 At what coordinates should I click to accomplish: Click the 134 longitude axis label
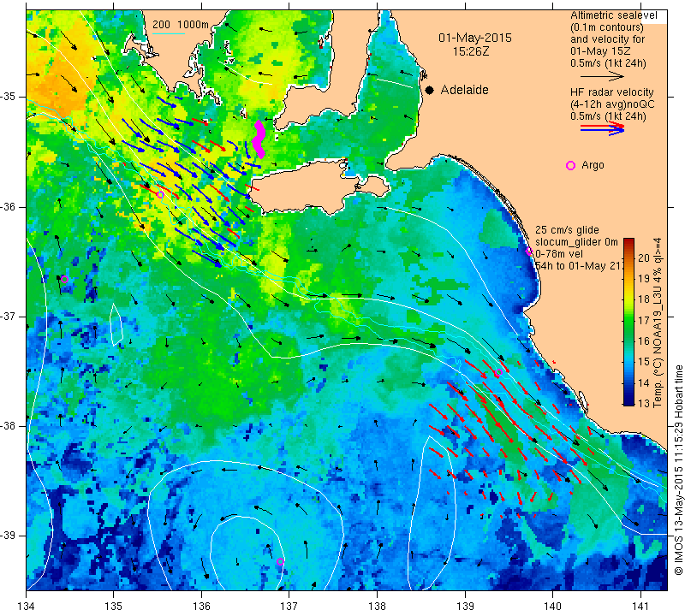tap(27, 607)
